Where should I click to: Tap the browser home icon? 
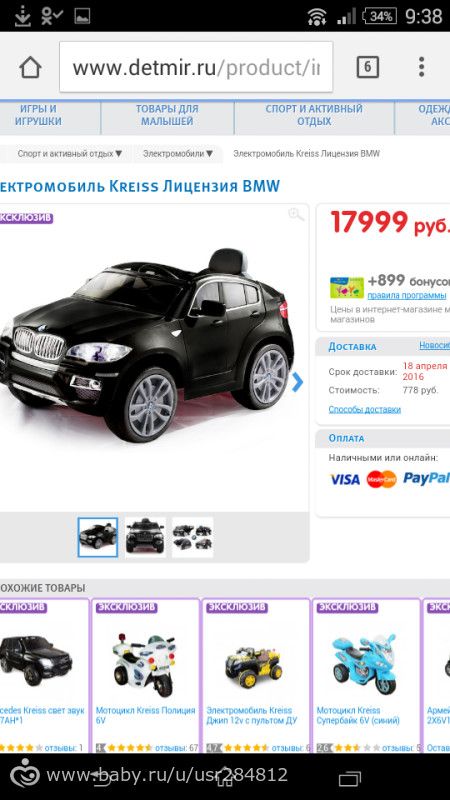click(30, 67)
